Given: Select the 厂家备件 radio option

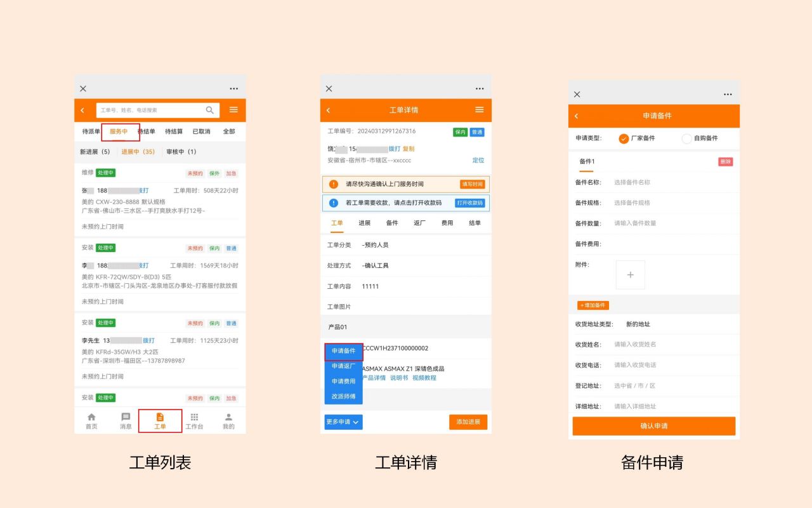Looking at the screenshot, I should pos(624,138).
